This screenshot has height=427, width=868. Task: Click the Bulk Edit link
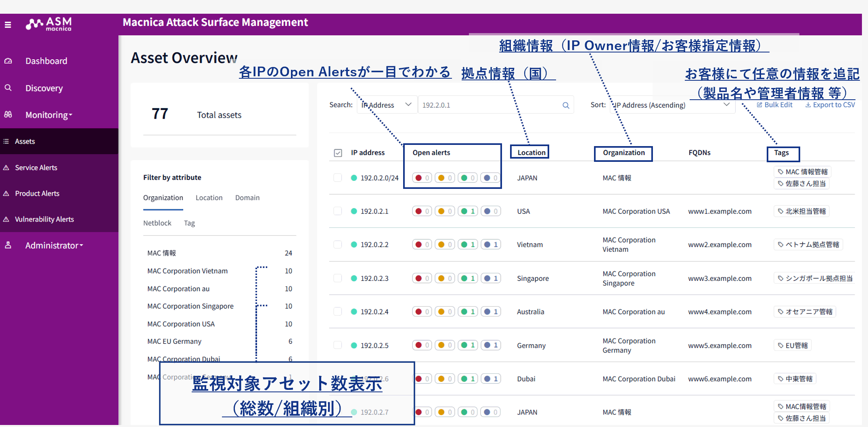click(774, 105)
